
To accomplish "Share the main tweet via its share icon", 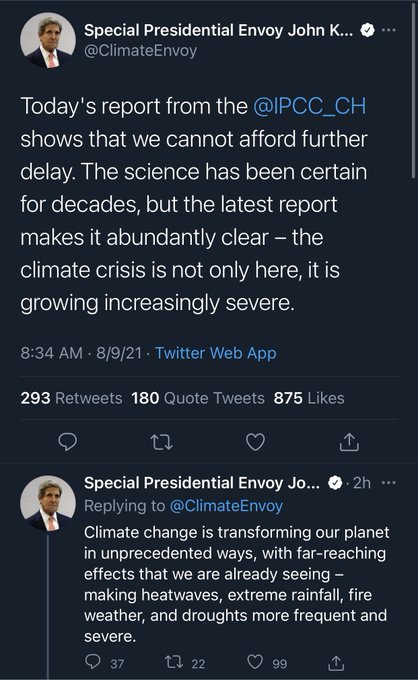I will point(349,442).
